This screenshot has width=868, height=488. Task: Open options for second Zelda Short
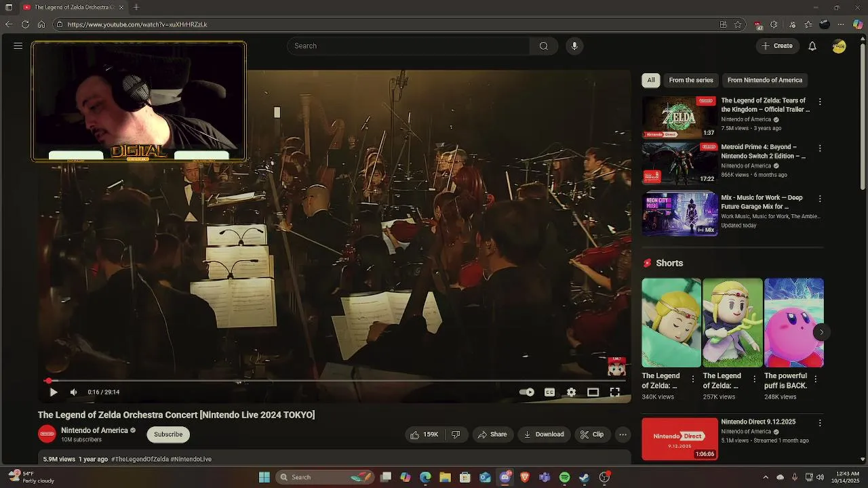click(x=754, y=379)
